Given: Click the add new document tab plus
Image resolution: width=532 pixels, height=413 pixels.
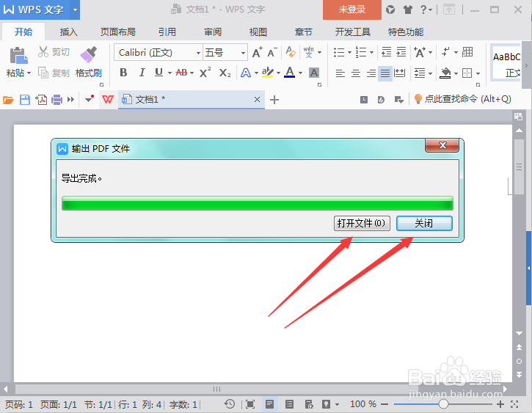Looking at the screenshot, I should 274,100.
